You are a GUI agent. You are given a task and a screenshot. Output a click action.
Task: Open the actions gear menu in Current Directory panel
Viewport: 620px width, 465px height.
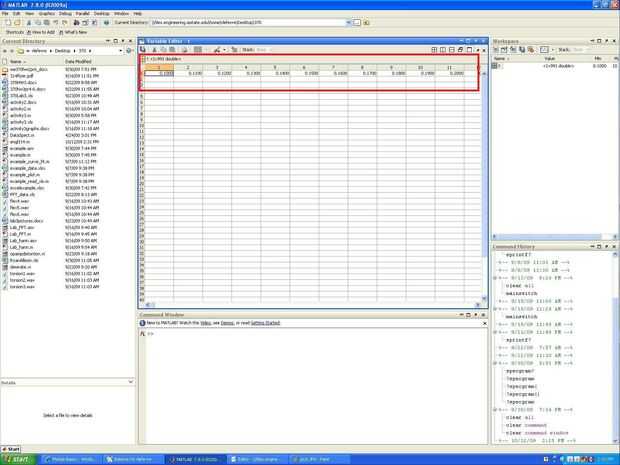[129, 51]
